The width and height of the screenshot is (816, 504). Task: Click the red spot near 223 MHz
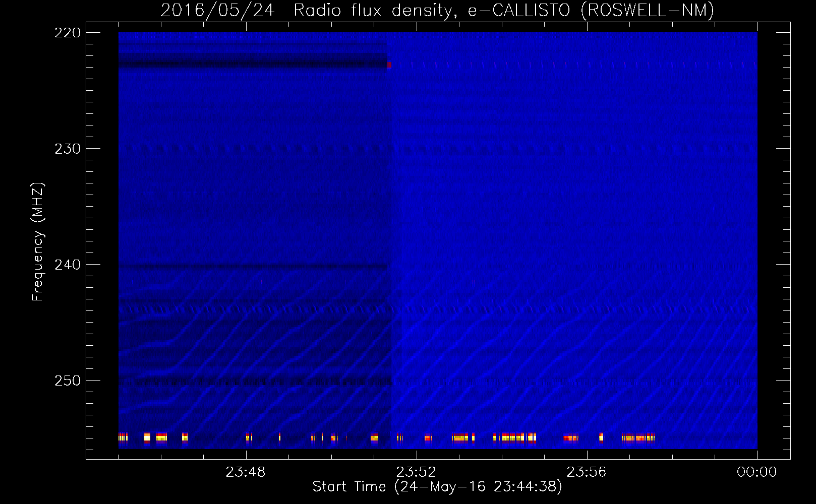click(389, 65)
